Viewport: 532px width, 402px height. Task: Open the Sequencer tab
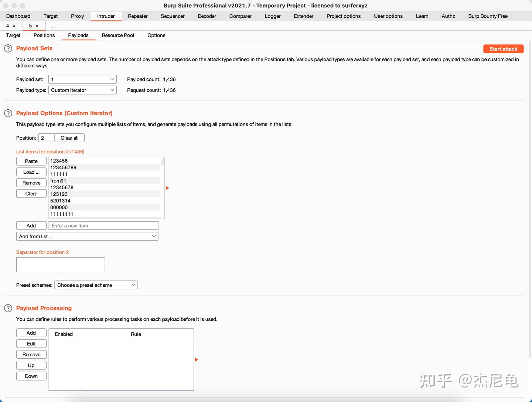[173, 16]
